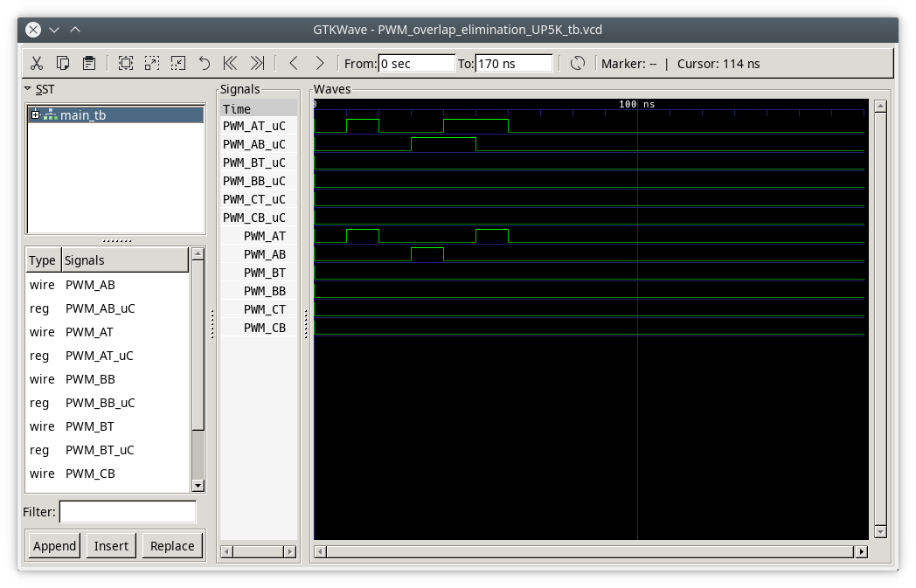Image resolution: width=916 pixels, height=588 pixels.
Task: Click the Filter text field
Action: click(128, 512)
